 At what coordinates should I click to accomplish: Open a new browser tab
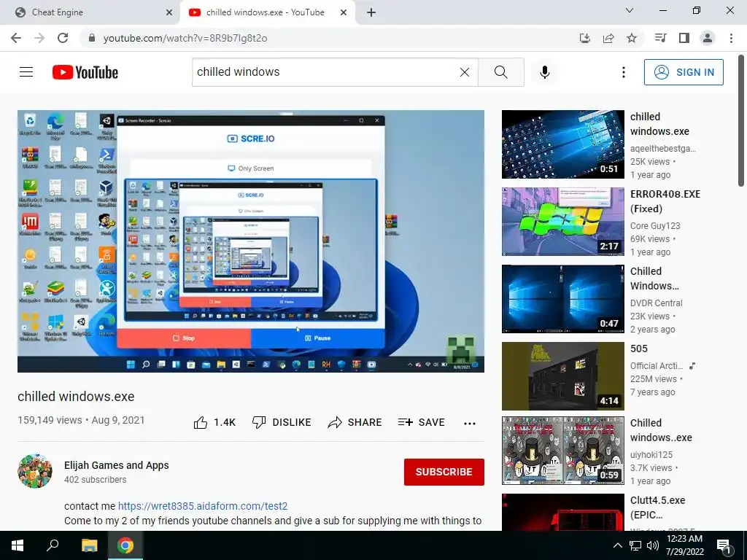click(371, 13)
